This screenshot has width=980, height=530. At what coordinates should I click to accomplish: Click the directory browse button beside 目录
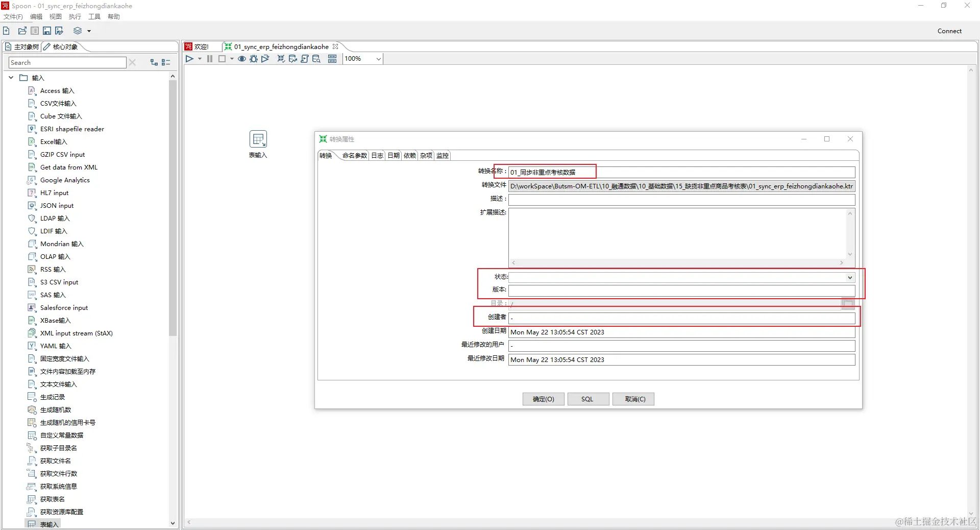[x=848, y=304]
